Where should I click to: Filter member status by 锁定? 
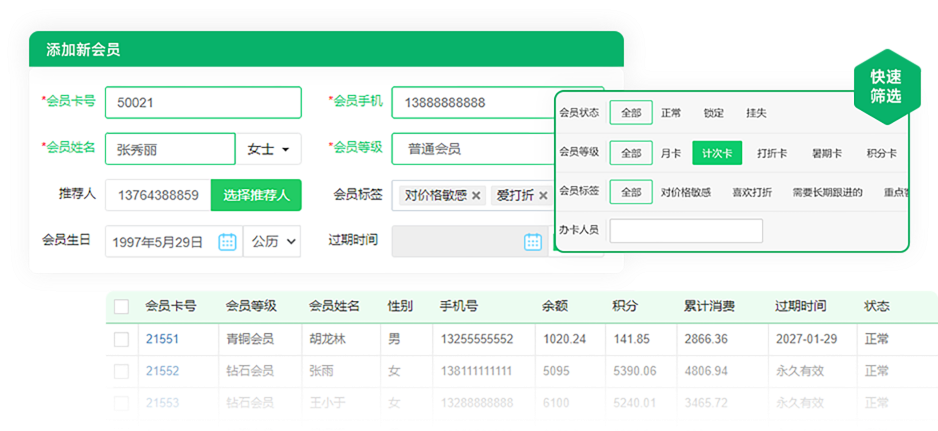coord(714,113)
